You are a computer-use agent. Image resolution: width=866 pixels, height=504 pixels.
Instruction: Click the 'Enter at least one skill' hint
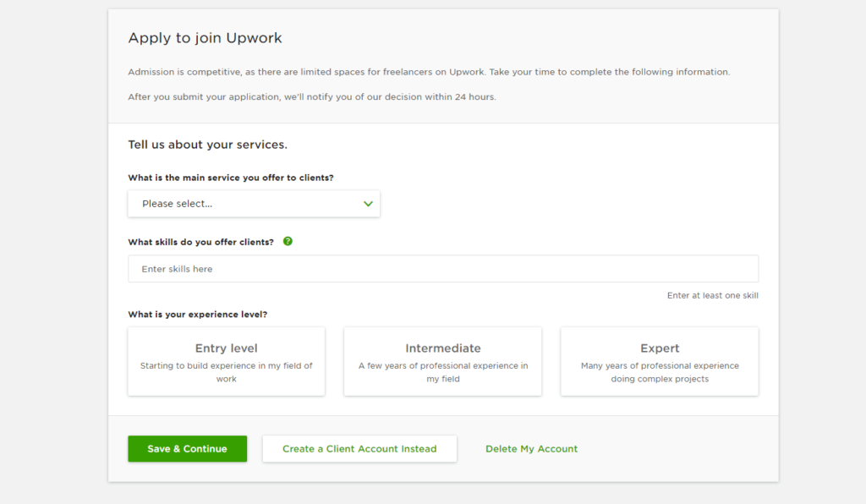click(711, 295)
